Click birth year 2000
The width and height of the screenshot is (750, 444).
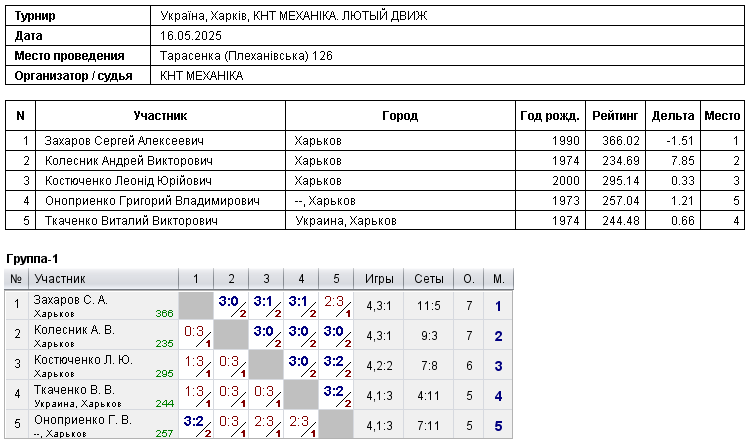[565, 181]
